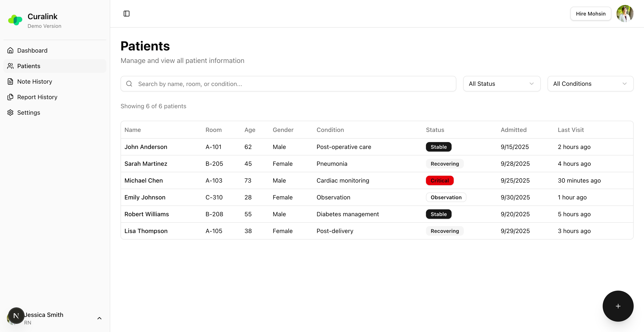Viewport: 644px width, 332px height.
Task: Click the Hire Mohsin button
Action: [590, 14]
